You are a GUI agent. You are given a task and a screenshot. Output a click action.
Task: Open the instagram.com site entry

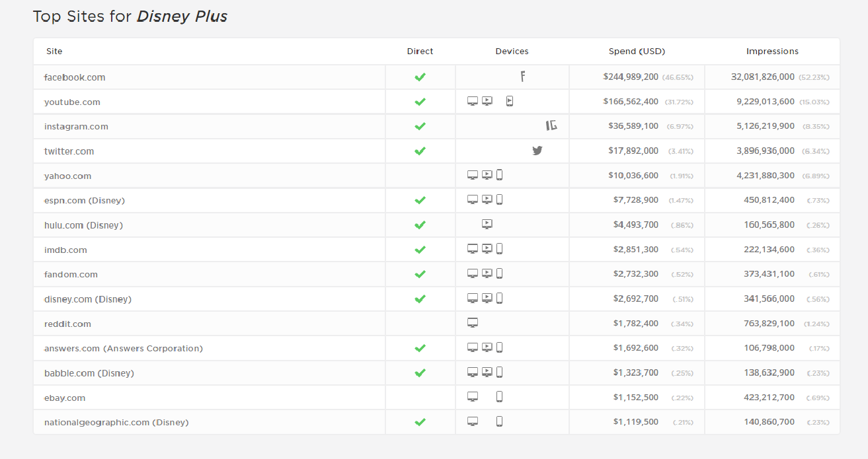(x=76, y=126)
